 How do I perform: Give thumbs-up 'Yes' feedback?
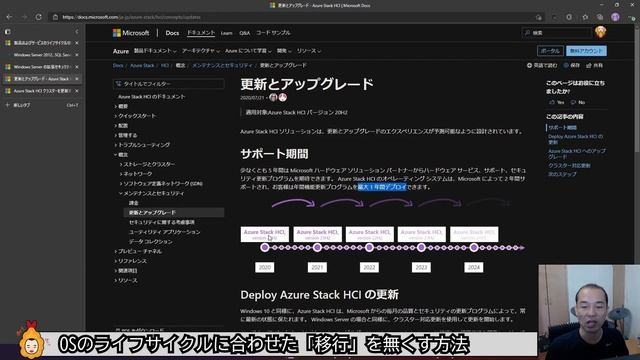point(557,102)
